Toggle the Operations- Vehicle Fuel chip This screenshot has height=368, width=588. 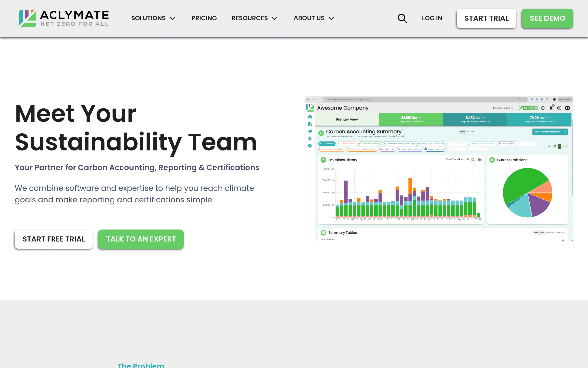tap(332, 149)
